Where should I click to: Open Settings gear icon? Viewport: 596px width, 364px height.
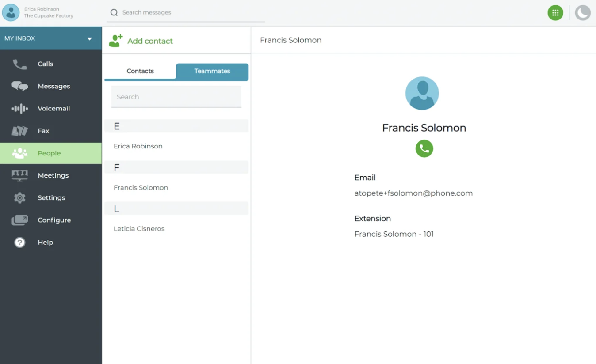(x=19, y=198)
